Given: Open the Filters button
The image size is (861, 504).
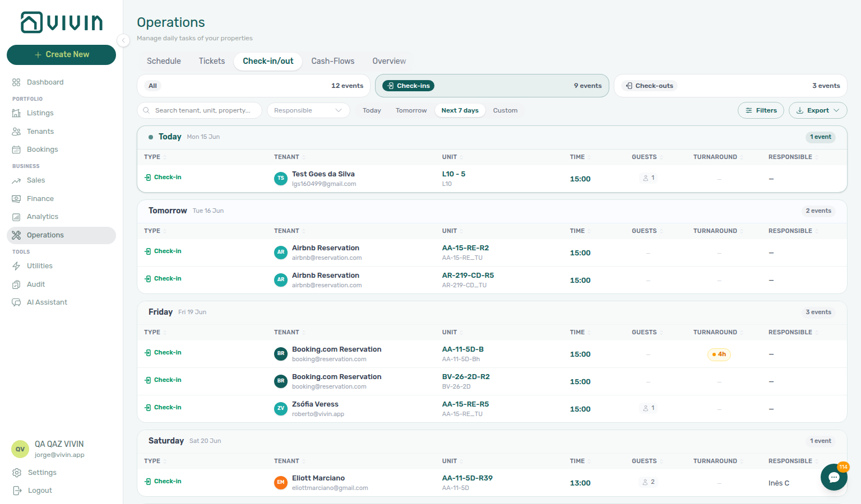Looking at the screenshot, I should [761, 110].
